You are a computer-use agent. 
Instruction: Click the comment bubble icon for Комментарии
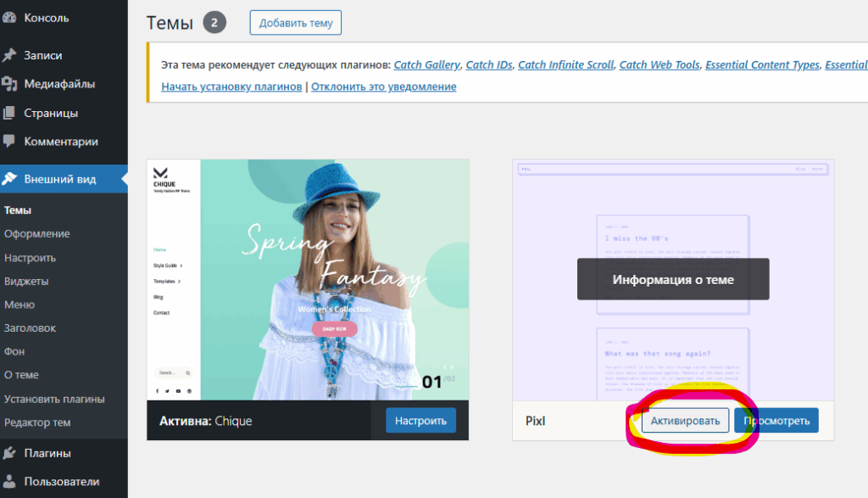coord(10,142)
